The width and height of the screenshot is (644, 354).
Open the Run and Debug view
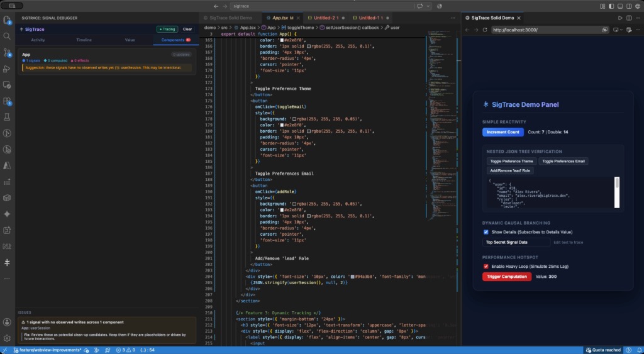7,69
